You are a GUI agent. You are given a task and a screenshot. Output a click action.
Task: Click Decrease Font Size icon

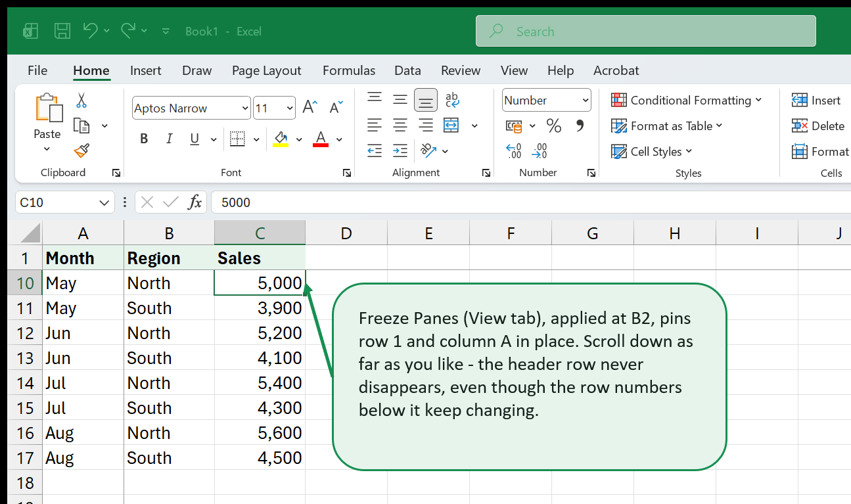(336, 108)
